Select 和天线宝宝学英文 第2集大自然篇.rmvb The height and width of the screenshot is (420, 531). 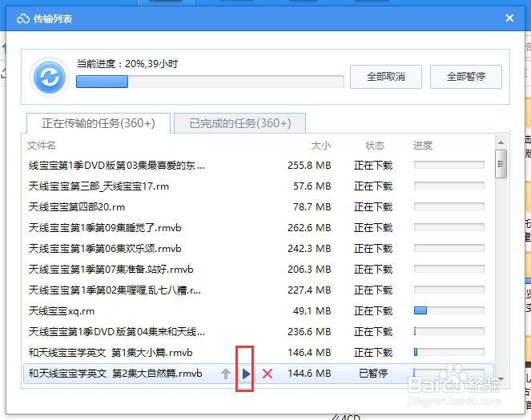(x=259, y=374)
